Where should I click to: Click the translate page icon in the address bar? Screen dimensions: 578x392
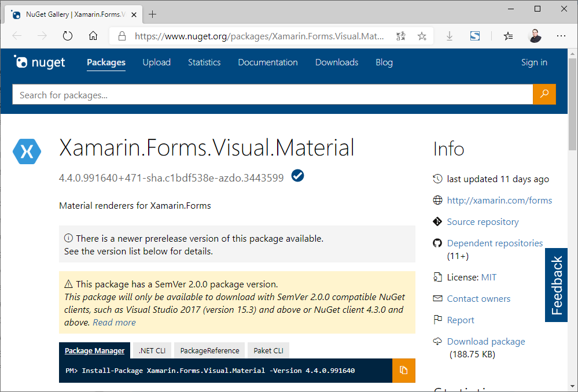(x=401, y=36)
